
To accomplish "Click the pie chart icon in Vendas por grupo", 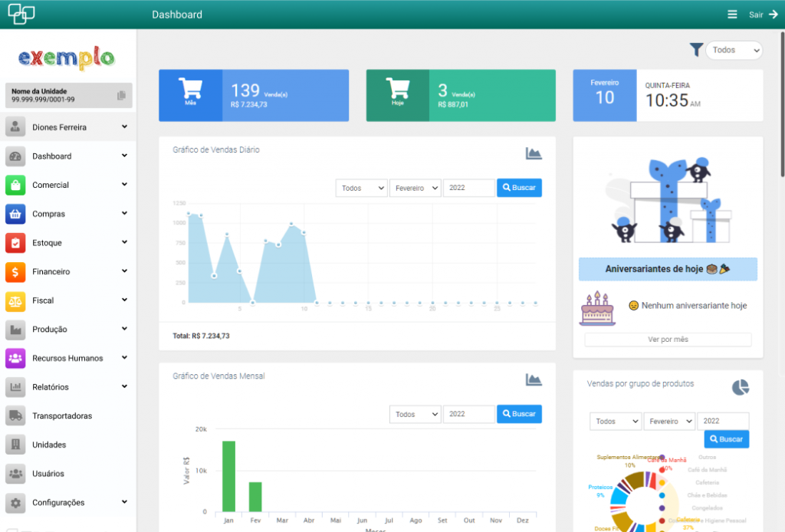I will pos(740,387).
